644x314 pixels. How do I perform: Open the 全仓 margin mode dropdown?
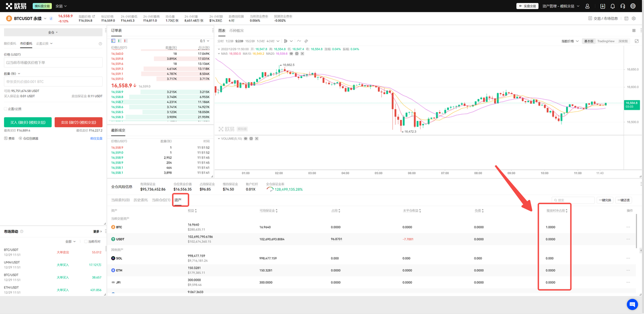53,32
